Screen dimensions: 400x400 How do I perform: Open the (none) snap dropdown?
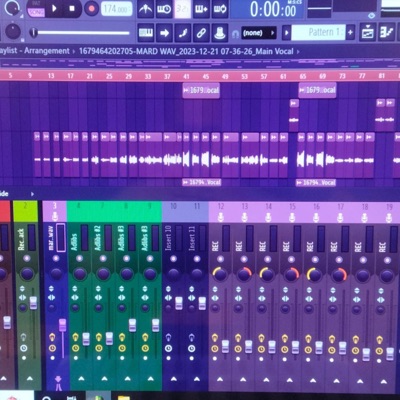coord(259,33)
